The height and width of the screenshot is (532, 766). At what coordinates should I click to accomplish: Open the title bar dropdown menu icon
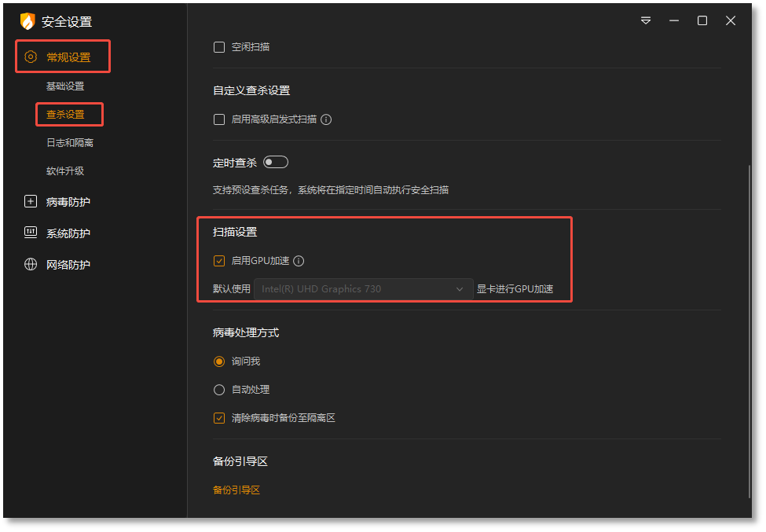tap(646, 20)
